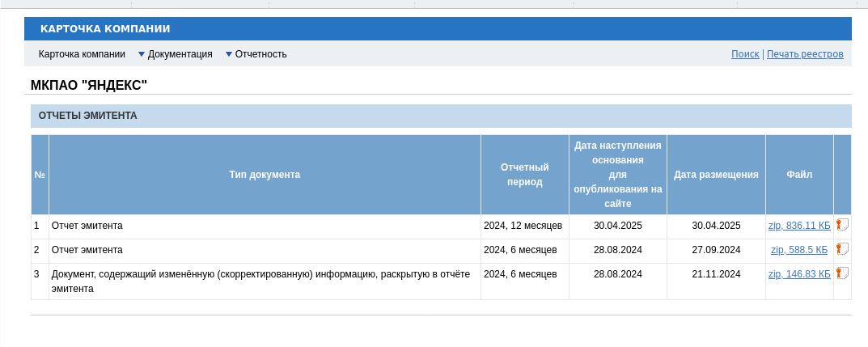
Task: Select publication-basis date 30.04.2025 in row 1
Action: (x=618, y=225)
